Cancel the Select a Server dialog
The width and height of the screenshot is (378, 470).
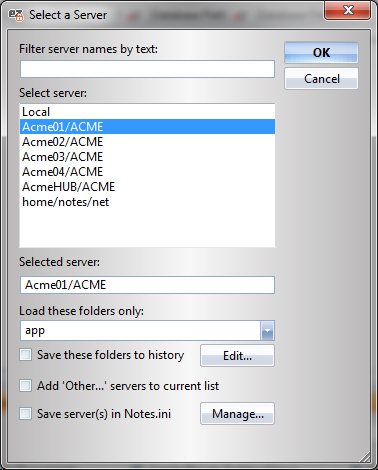(321, 79)
